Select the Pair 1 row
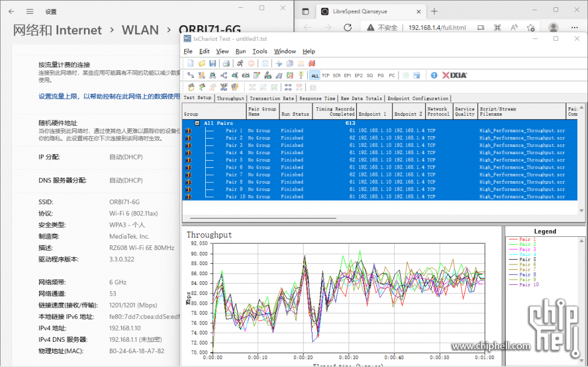This screenshot has width=588, height=367. [x=379, y=131]
